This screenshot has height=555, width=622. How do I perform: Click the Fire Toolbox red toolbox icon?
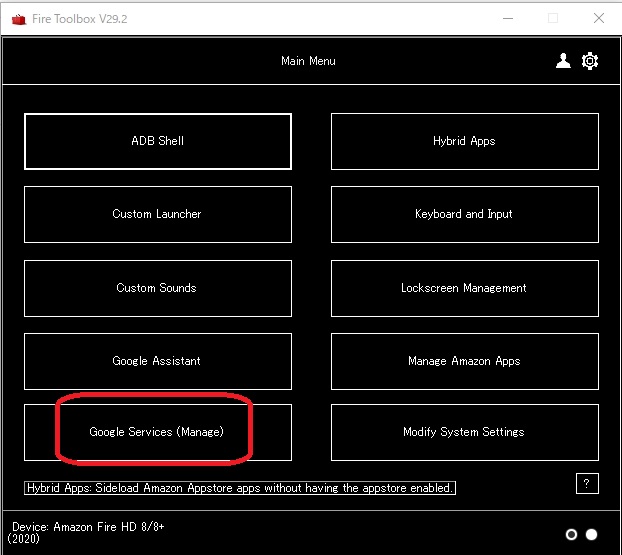19,19
